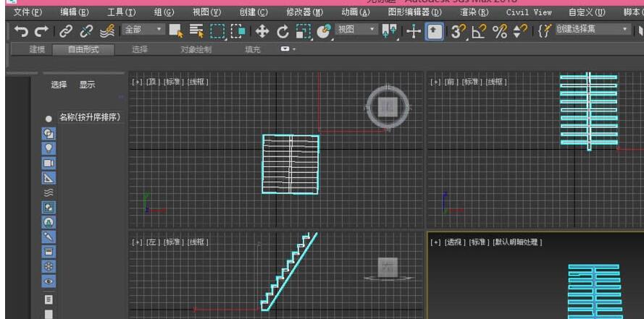
Task: Switch to the 填充 ribbon tab
Action: pos(252,50)
